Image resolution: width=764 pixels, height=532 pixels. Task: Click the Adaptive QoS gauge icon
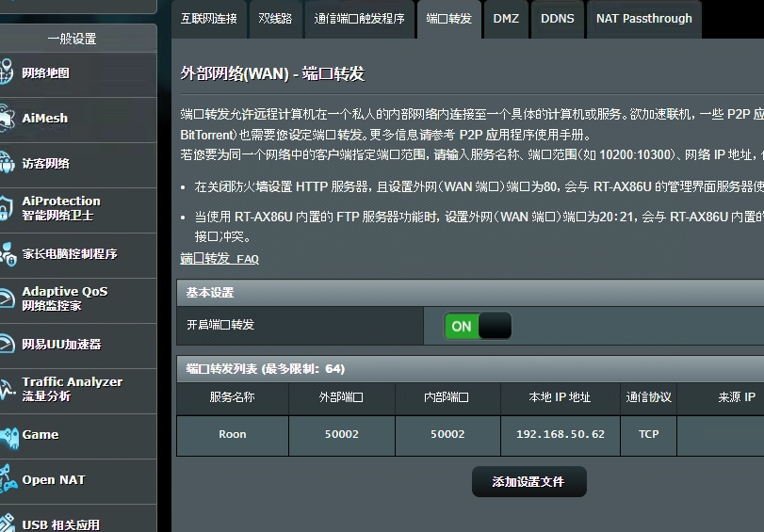[7, 298]
